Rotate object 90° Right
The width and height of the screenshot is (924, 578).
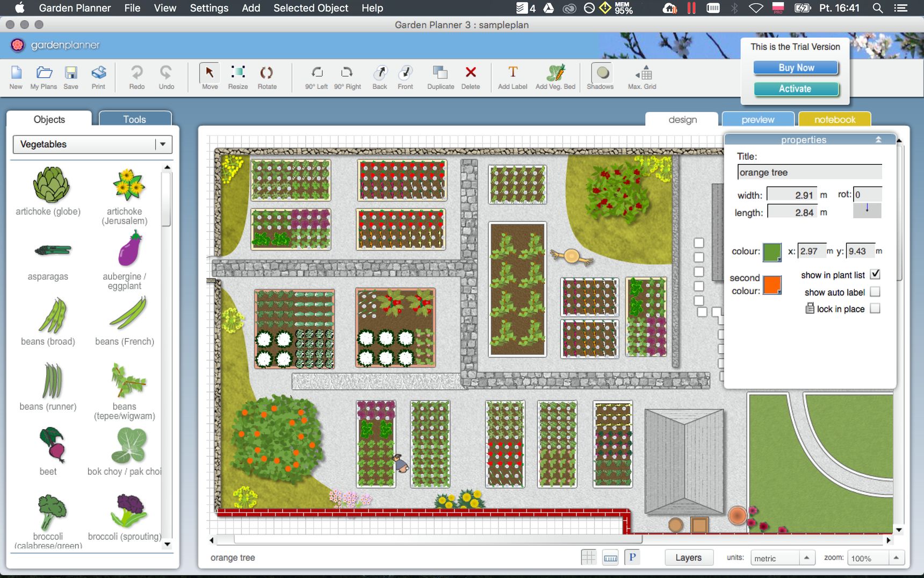pos(347,77)
